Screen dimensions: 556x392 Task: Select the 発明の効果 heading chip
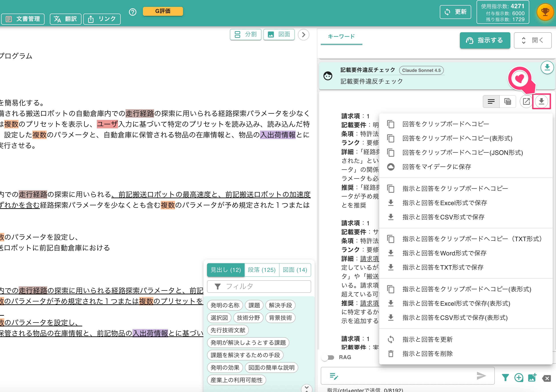click(225, 368)
